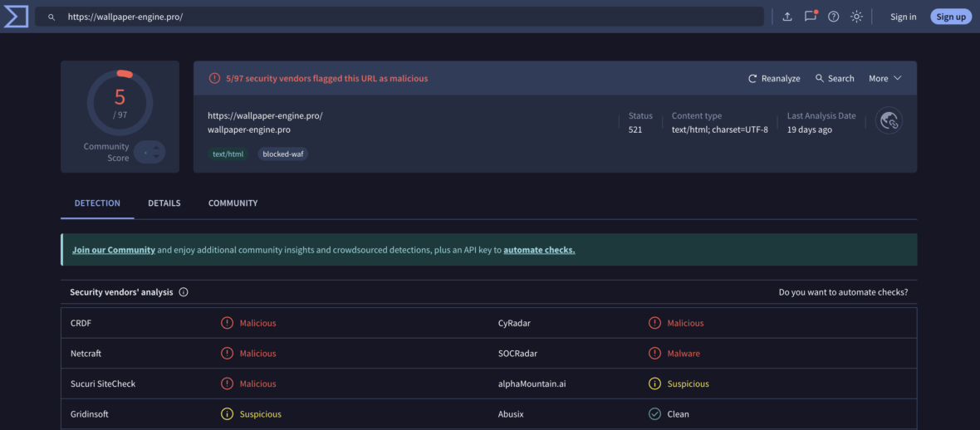Click the CyRadar malicious alert icon
980x430 pixels.
(x=654, y=323)
